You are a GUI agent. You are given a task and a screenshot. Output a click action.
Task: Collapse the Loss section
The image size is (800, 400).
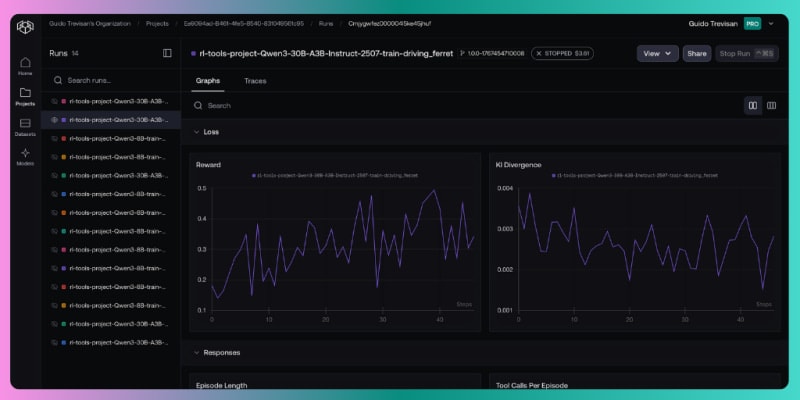196,132
